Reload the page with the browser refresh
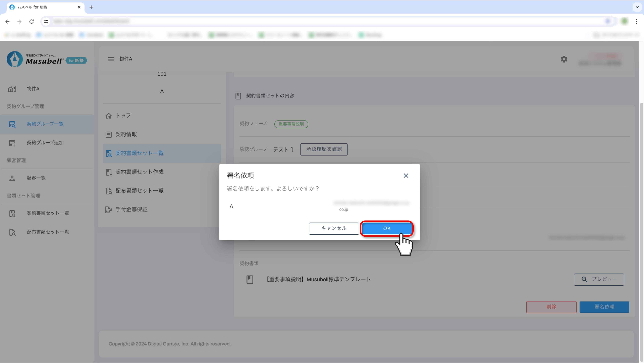Image resolution: width=644 pixels, height=363 pixels. (31, 22)
